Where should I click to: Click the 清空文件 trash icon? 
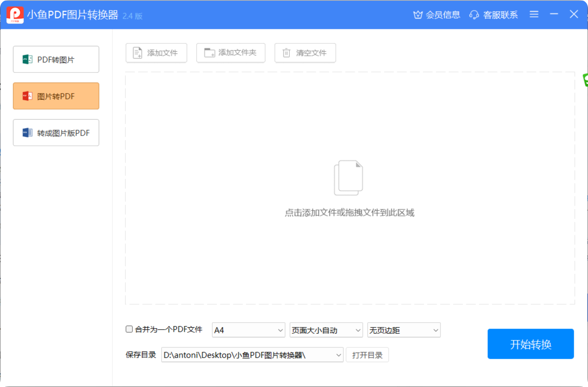coord(286,52)
